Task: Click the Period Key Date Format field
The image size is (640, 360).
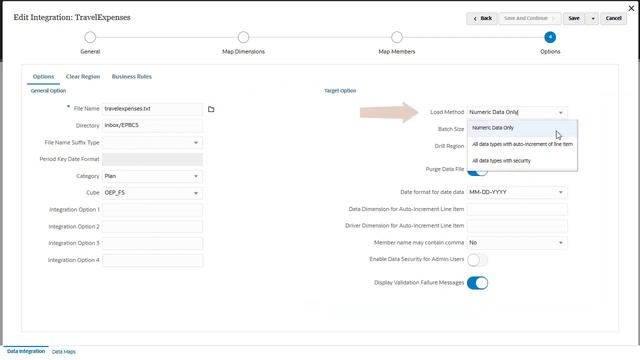Action: (x=152, y=159)
